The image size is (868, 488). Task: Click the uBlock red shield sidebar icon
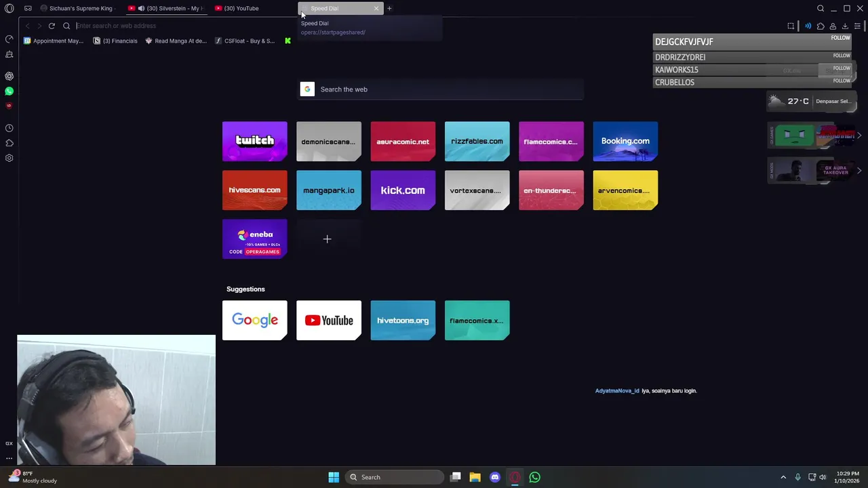click(9, 106)
